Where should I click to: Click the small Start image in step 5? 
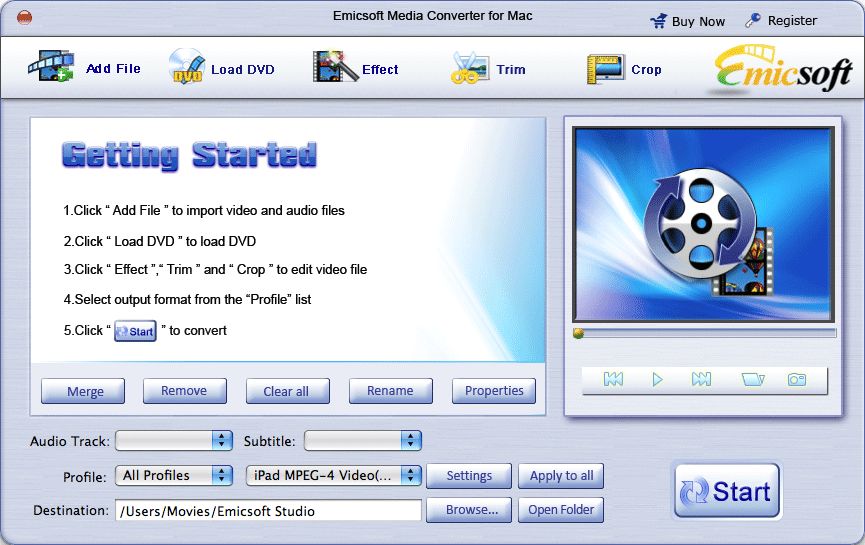coord(135,331)
